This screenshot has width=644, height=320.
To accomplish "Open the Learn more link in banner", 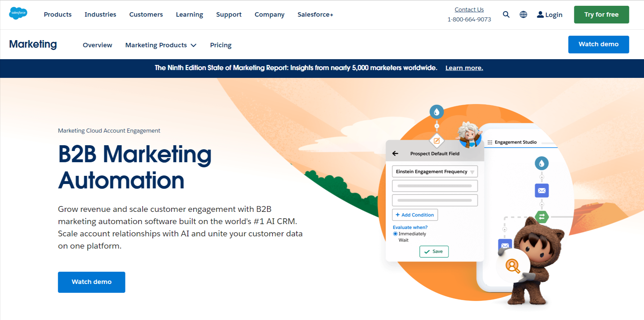I will (464, 68).
